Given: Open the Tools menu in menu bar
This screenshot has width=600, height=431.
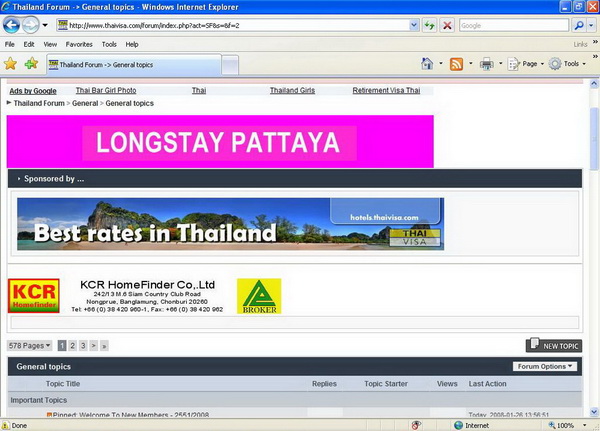Looking at the screenshot, I should point(109,44).
